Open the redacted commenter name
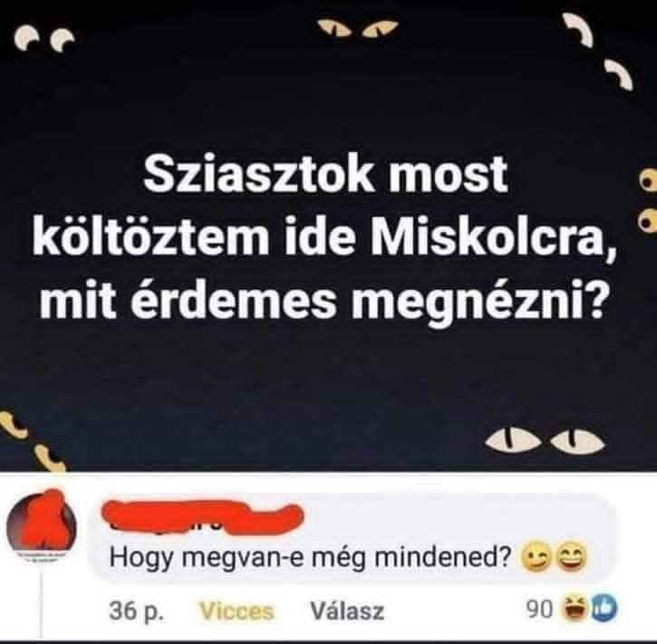Image resolution: width=657 pixels, height=644 pixels. point(202,518)
